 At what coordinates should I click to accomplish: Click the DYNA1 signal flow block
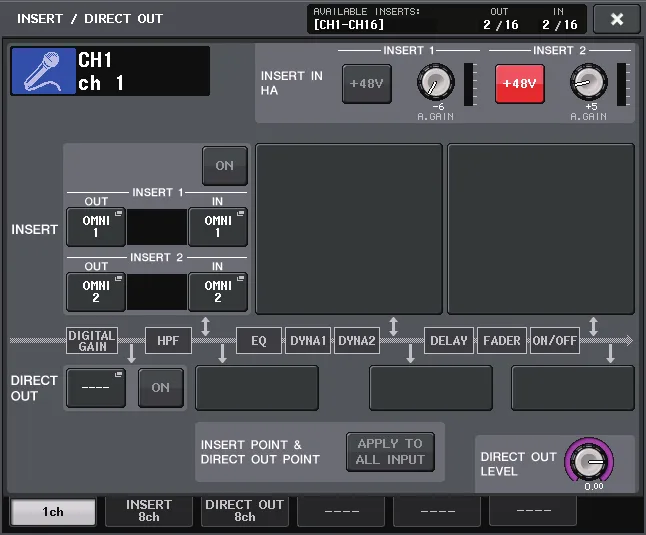tap(308, 341)
